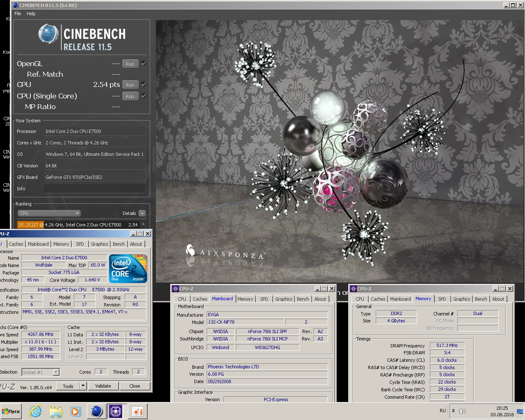Open Mainboard tab in right CPU-Z window
The image size is (525, 420).
400,299
